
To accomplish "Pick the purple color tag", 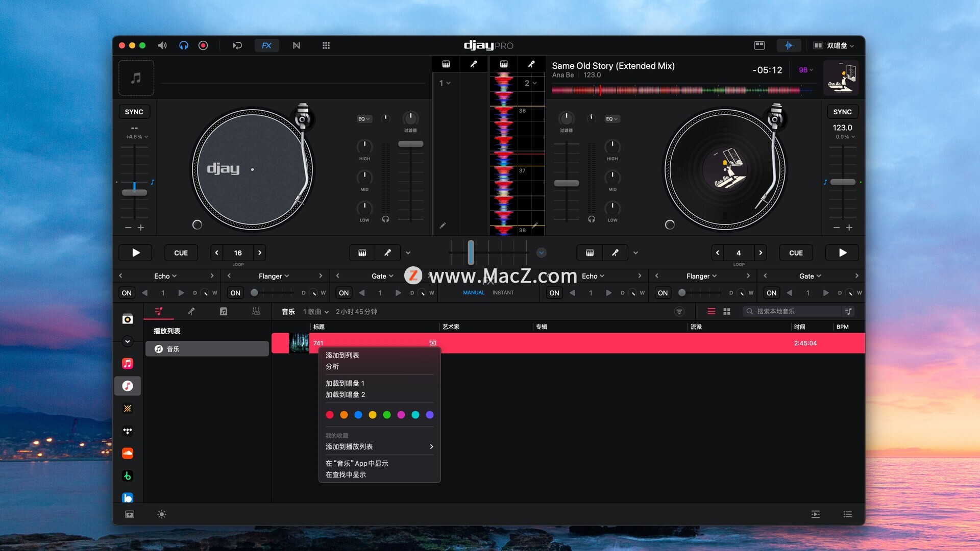I will tap(430, 415).
